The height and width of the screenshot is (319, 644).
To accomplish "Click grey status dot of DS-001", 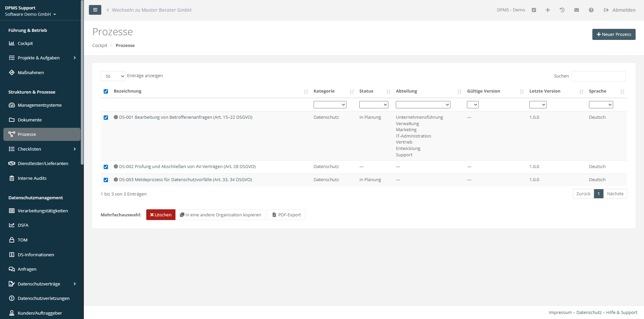I will pyautogui.click(x=116, y=117).
